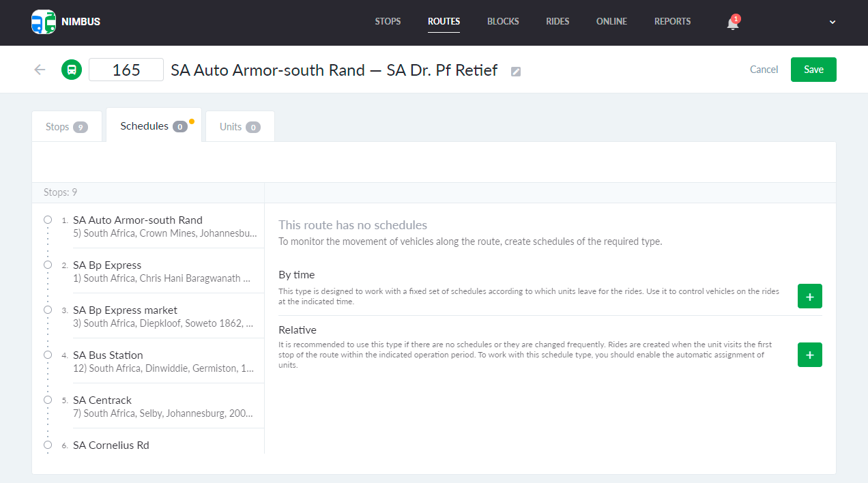Click the back arrow icon
This screenshot has width=868, height=483.
(40, 70)
